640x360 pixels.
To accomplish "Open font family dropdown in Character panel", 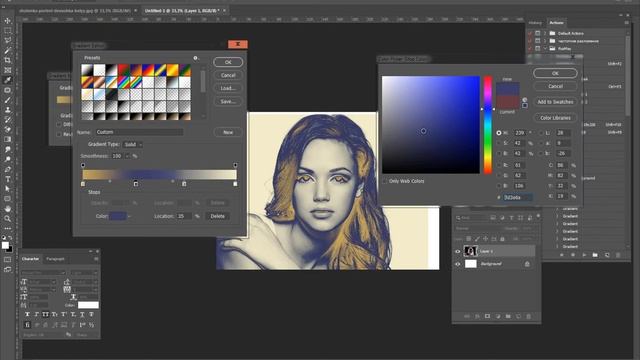I will (63, 273).
